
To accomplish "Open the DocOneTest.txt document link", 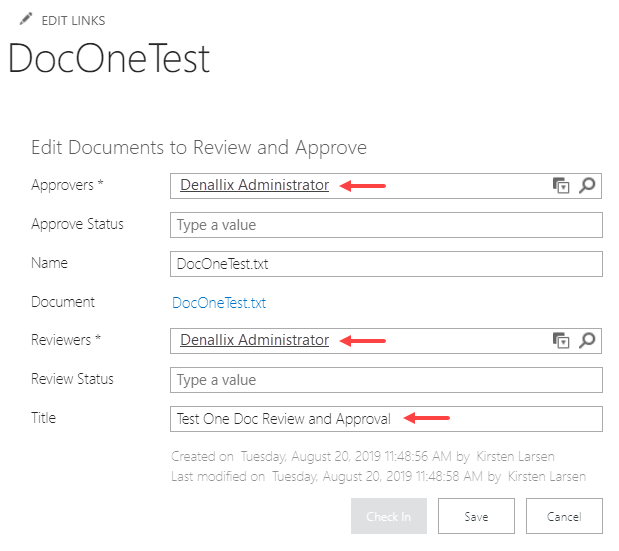I will (219, 303).
